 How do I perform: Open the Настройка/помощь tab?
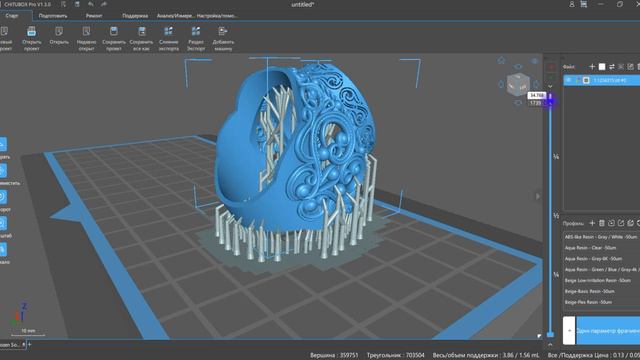point(218,16)
